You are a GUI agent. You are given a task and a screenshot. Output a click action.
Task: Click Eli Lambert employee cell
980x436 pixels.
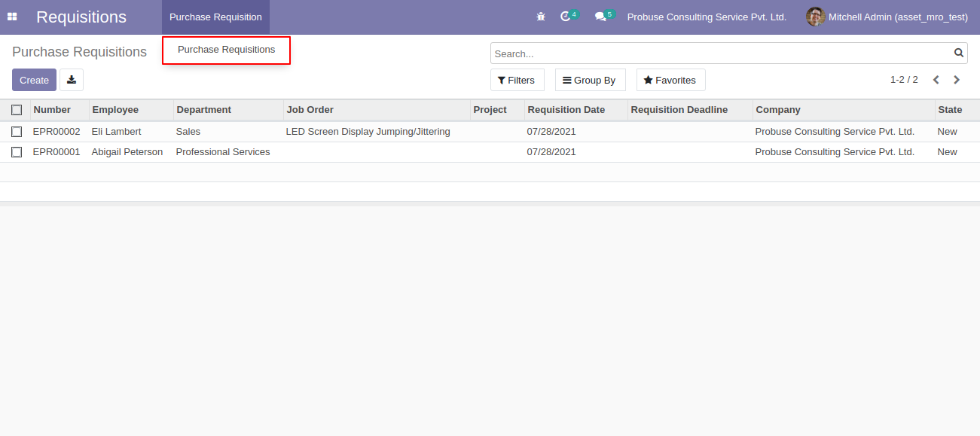click(x=116, y=132)
